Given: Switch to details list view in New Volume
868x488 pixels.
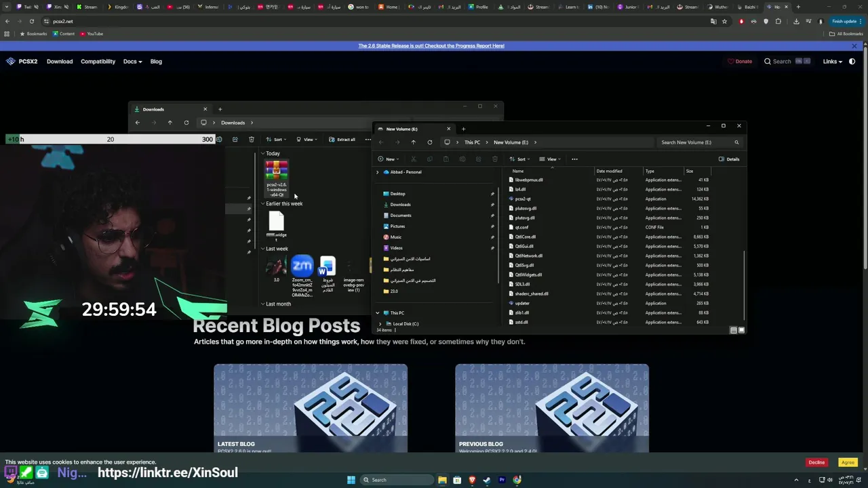Looking at the screenshot, I should [733, 330].
